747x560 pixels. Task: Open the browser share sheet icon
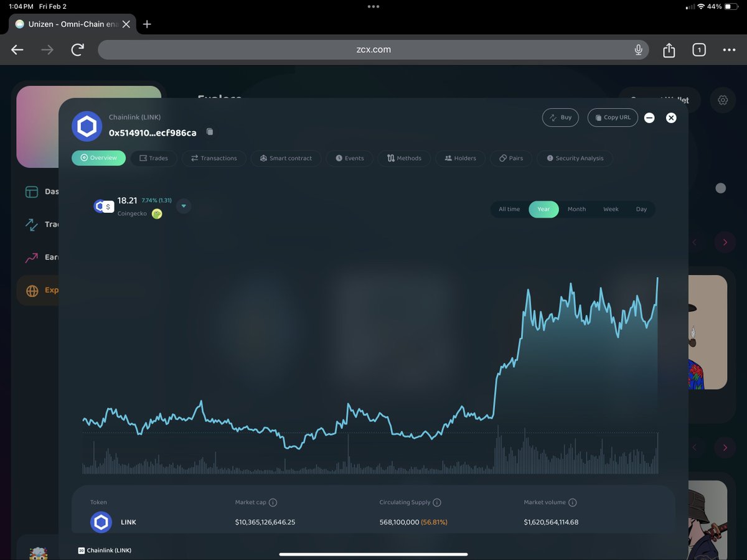tap(669, 50)
